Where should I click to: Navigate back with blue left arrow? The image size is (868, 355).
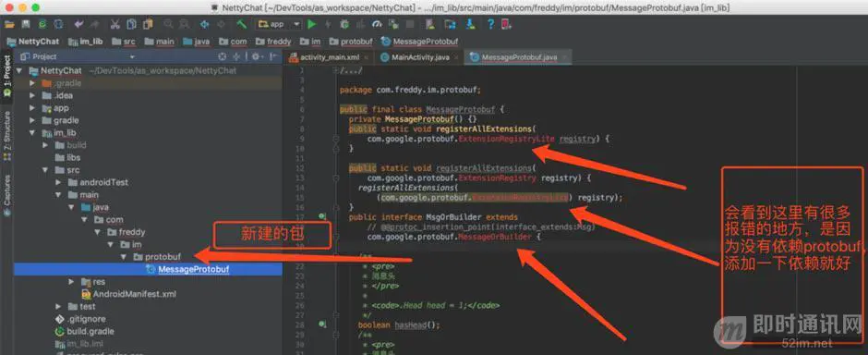point(204,24)
